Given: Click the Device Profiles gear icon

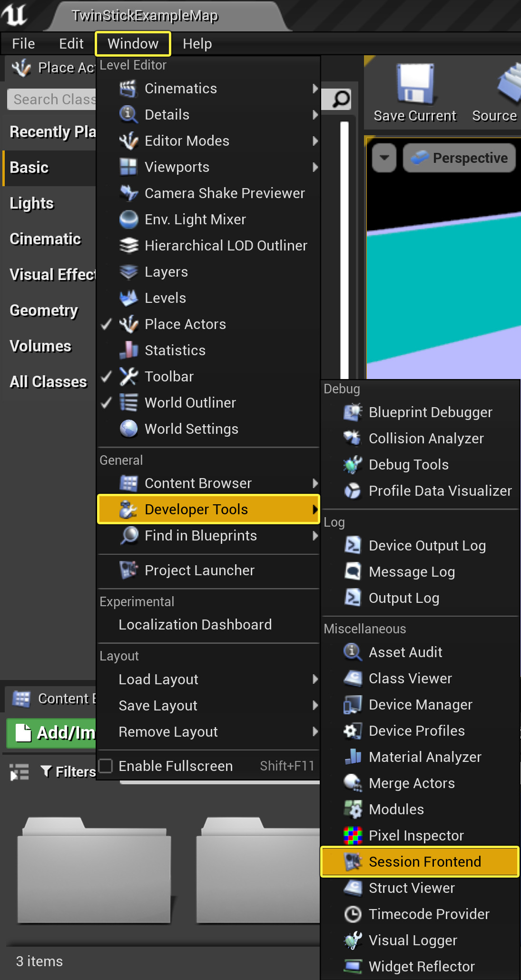Looking at the screenshot, I should [x=353, y=731].
